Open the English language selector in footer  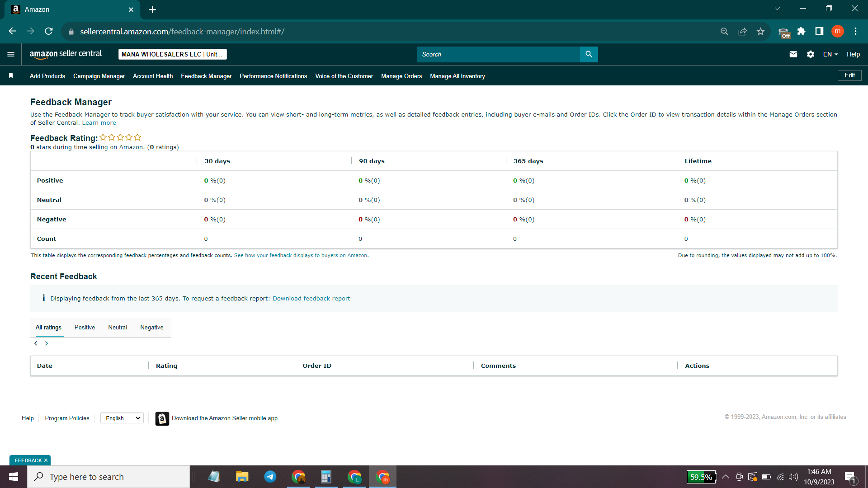click(x=122, y=418)
